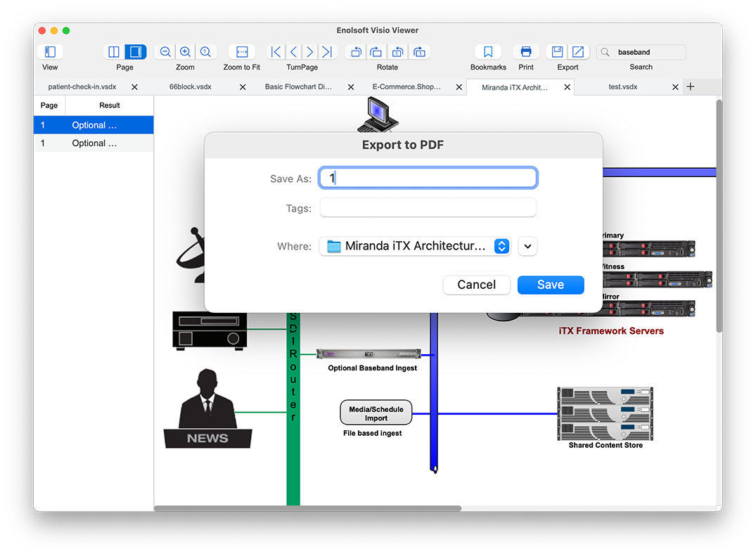Add a new tab with plus button

click(691, 86)
